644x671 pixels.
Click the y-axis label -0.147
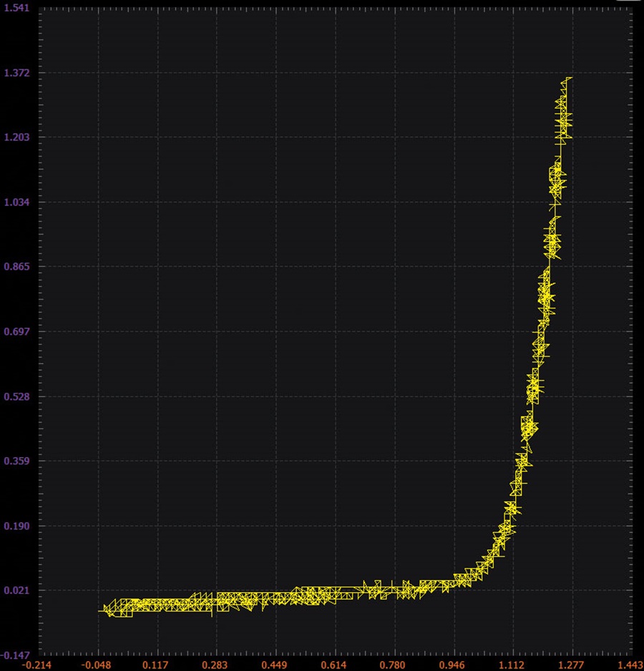click(x=16, y=655)
